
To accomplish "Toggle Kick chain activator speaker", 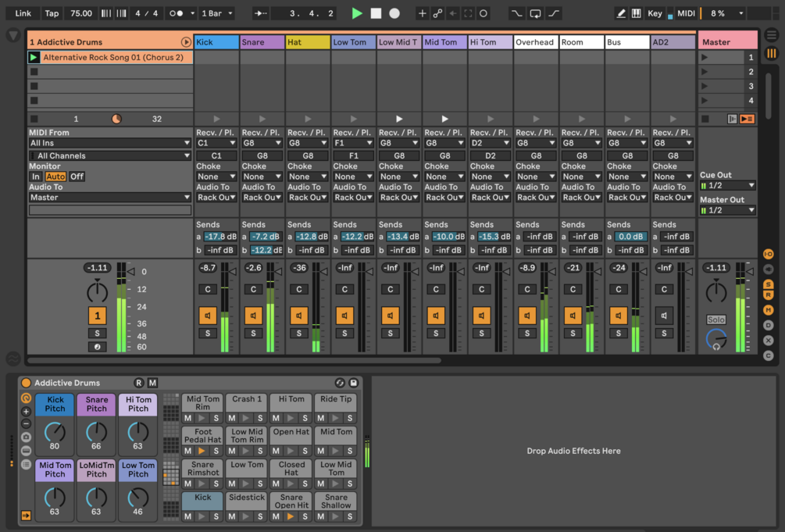I will click(207, 316).
